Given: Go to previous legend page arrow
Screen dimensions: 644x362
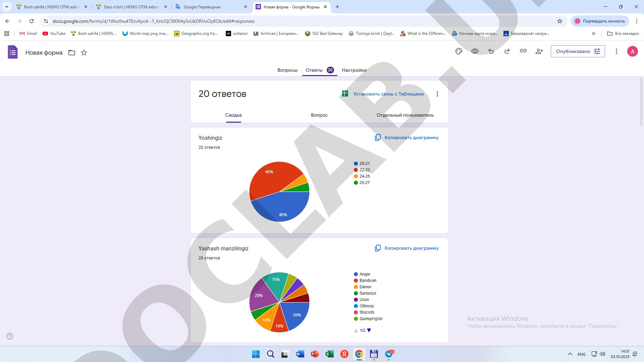Looking at the screenshot, I should coord(356,330).
